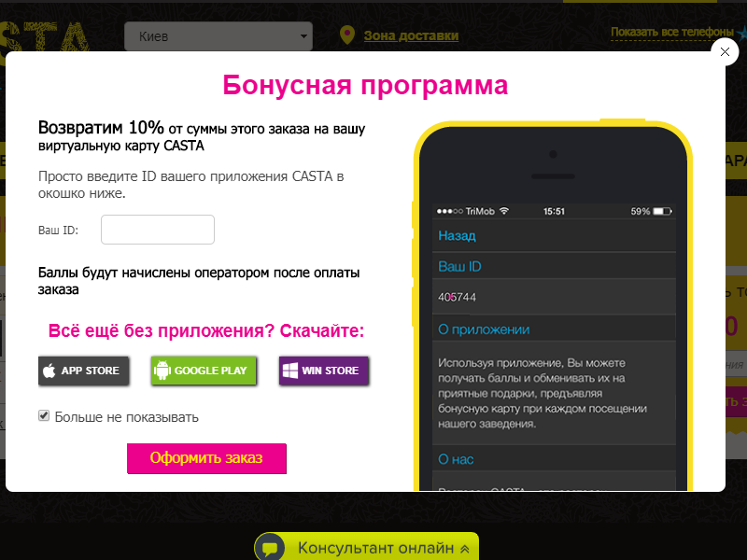The image size is (747, 560).
Task: Click 'Назад' in the phone mockup
Action: (x=457, y=236)
